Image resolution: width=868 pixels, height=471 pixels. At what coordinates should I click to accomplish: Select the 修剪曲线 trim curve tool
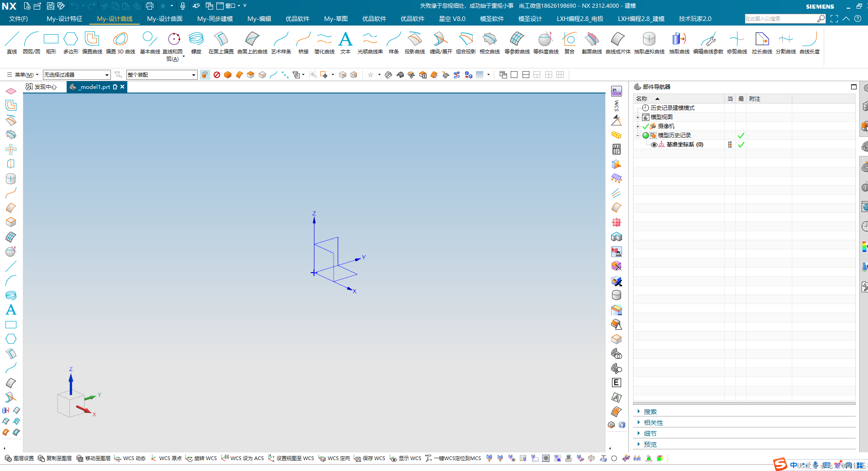tap(737, 43)
